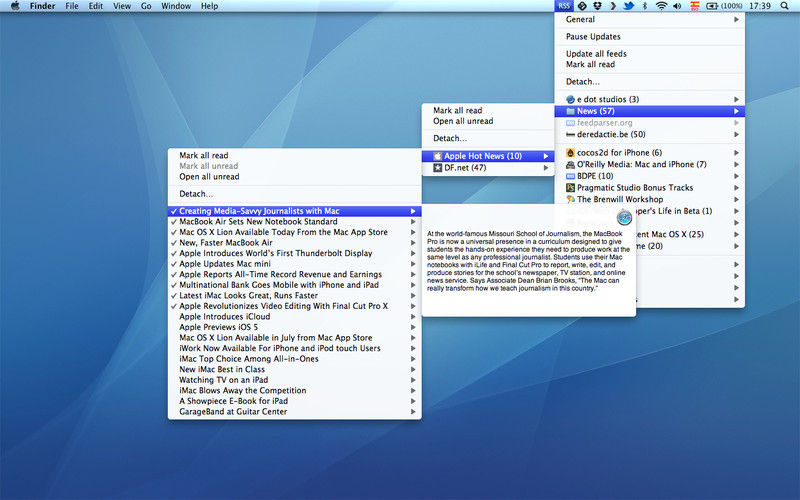Image resolution: width=800 pixels, height=500 pixels.
Task: Open the Finder Window menu
Action: tap(176, 6)
